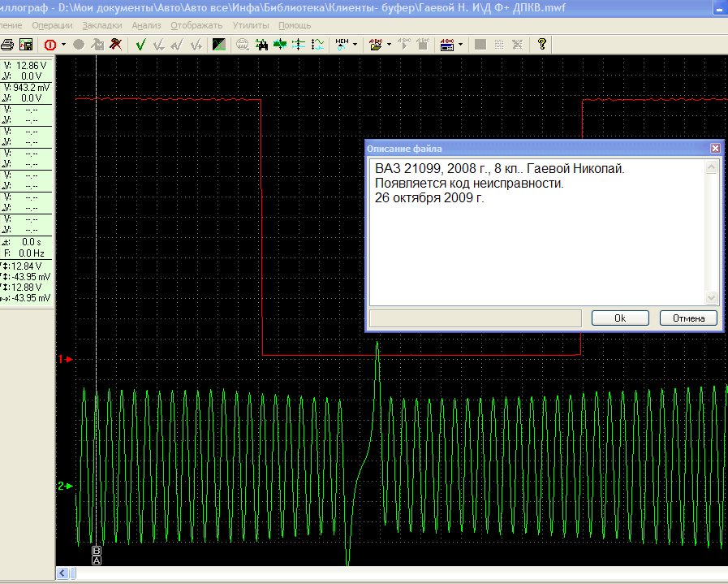Click the save oscillogram floppy icon
The height and width of the screenshot is (584, 728).
pos(26,45)
